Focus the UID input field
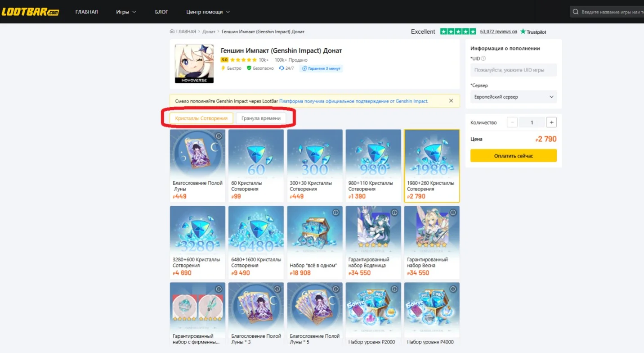The height and width of the screenshot is (353, 644). 514,70
